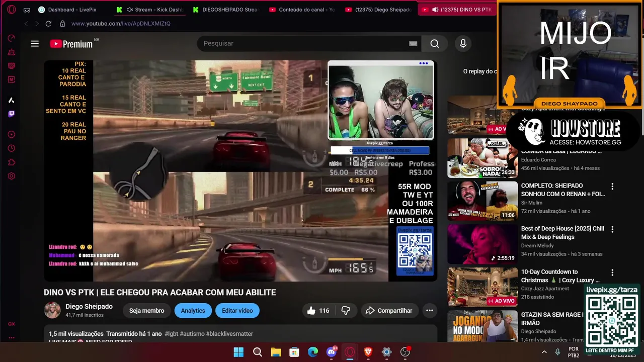The height and width of the screenshot is (362, 644).
Task: Start voice search with microphone icon
Action: click(x=463, y=44)
